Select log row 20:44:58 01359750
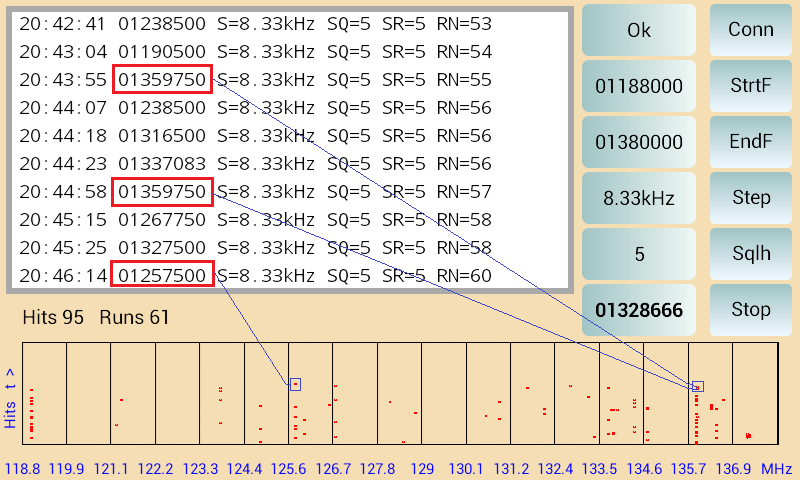 (256, 192)
